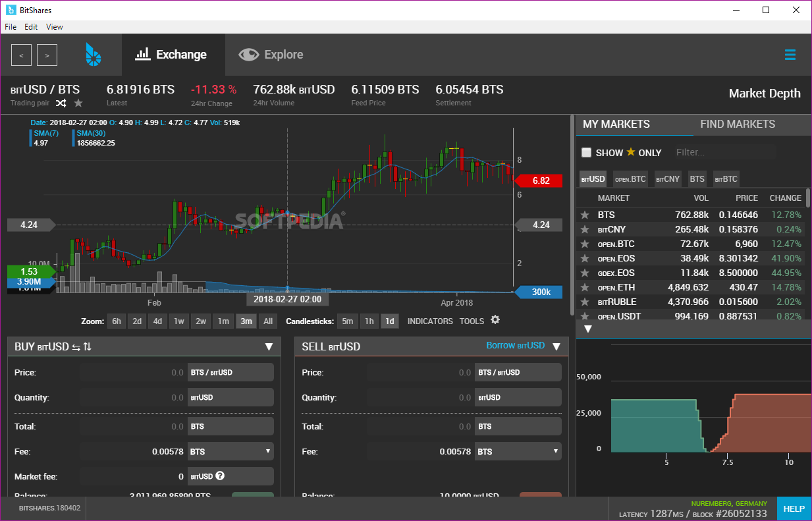Set chart zoom to 1m
Screen dimensions: 812x521
(x=224, y=321)
